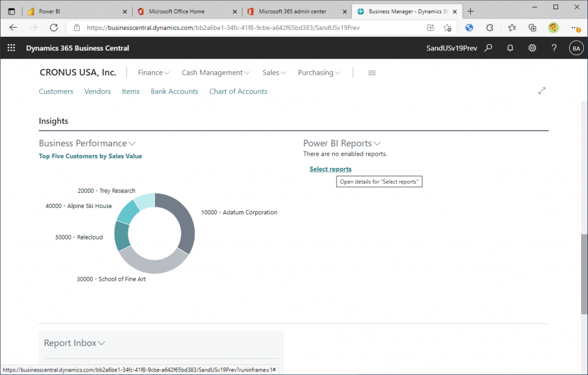Click the browser profile picture icon
This screenshot has height=375, width=588.
[x=553, y=28]
